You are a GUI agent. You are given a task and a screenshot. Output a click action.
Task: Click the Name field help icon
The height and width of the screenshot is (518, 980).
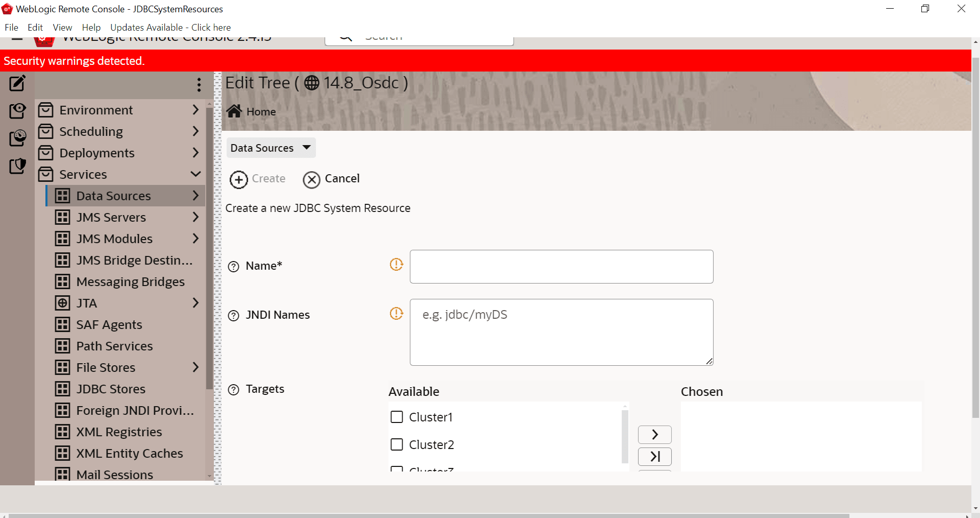click(233, 267)
